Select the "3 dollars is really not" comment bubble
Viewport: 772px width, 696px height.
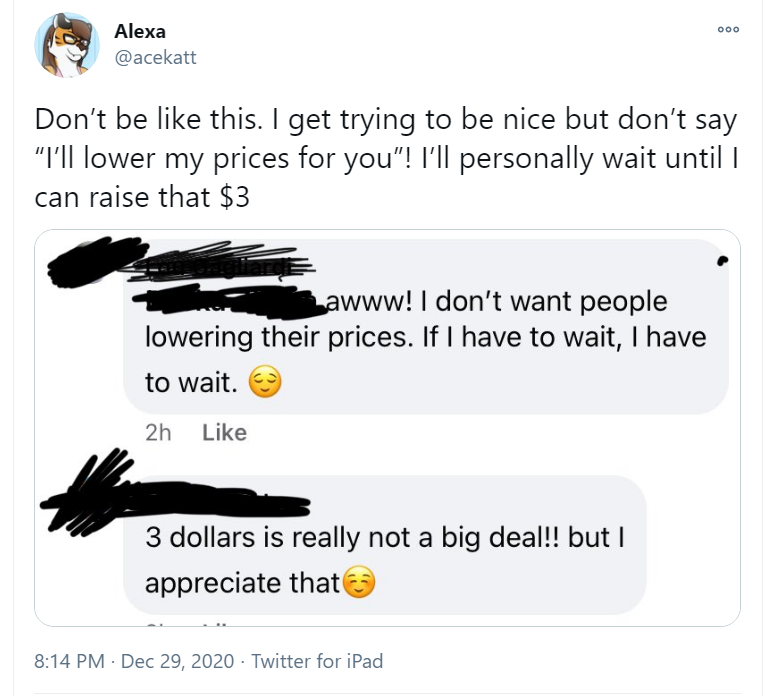pyautogui.click(x=385, y=545)
